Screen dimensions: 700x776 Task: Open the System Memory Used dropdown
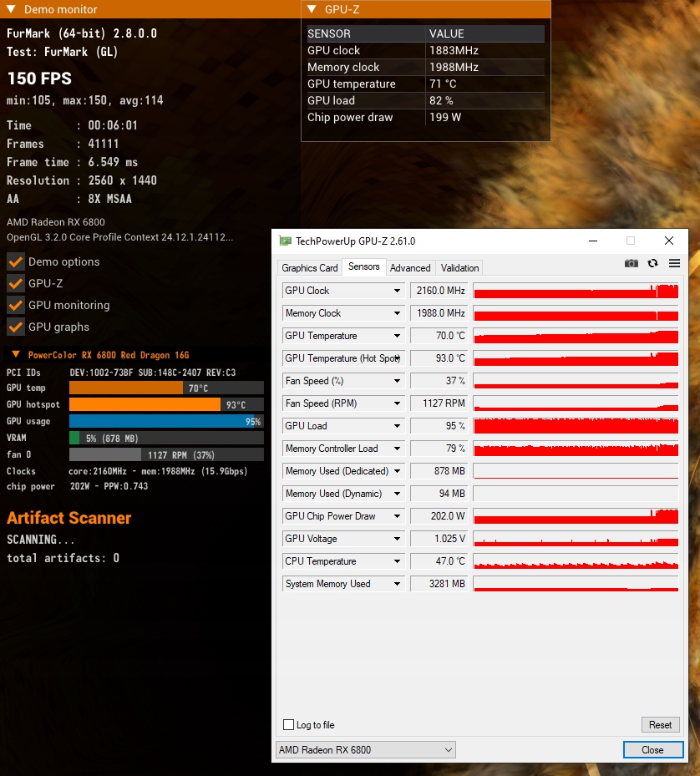(397, 584)
